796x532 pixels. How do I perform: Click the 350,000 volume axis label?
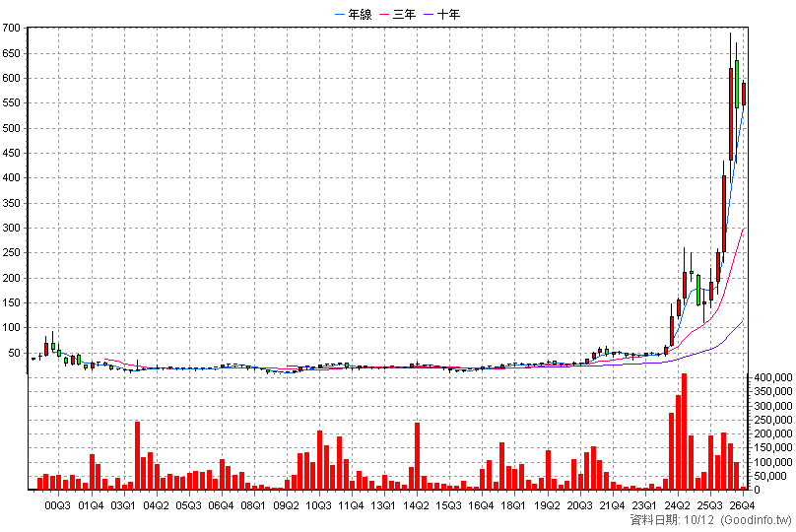[773, 391]
